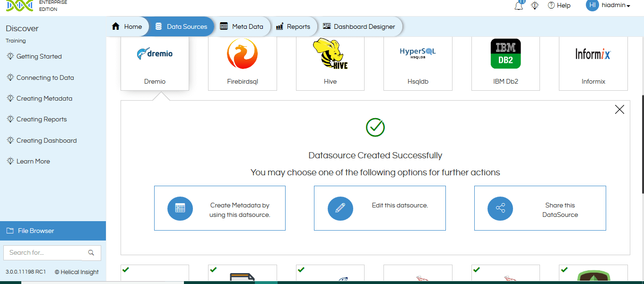Open Help from the top bar
644x284 pixels.
point(559,6)
